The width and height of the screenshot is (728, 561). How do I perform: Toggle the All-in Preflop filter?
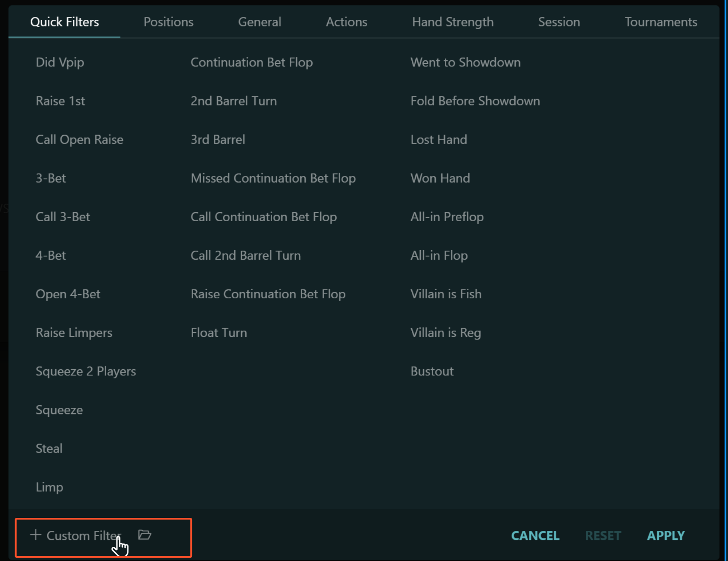point(447,216)
